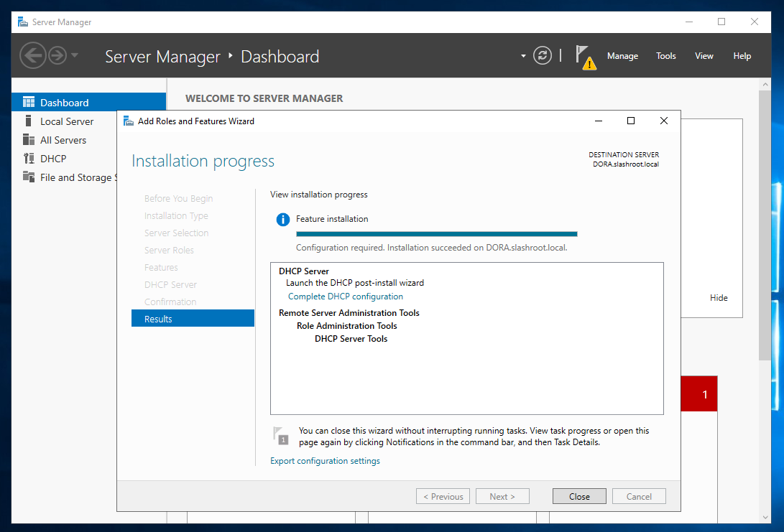This screenshot has height=532, width=784.
Task: Click the Local Server sidebar icon
Action: point(29,121)
